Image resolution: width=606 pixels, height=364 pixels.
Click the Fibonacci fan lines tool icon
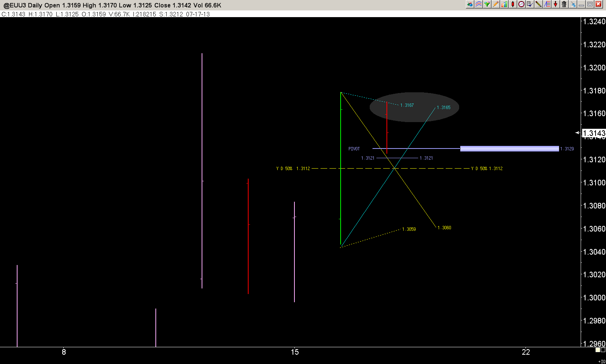[x=547, y=4]
